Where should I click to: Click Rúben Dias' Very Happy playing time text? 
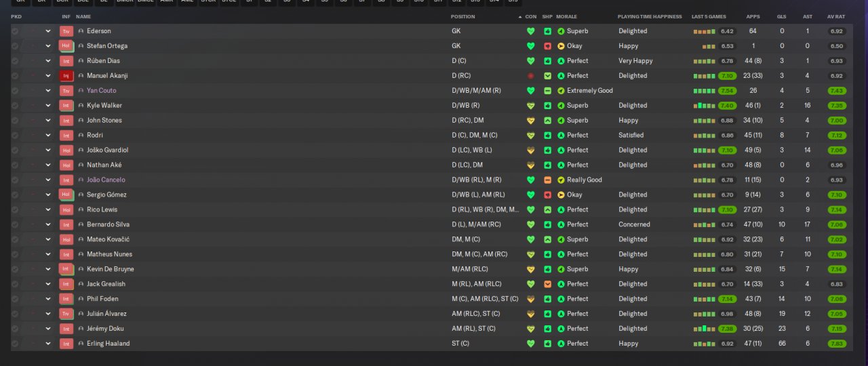(635, 61)
